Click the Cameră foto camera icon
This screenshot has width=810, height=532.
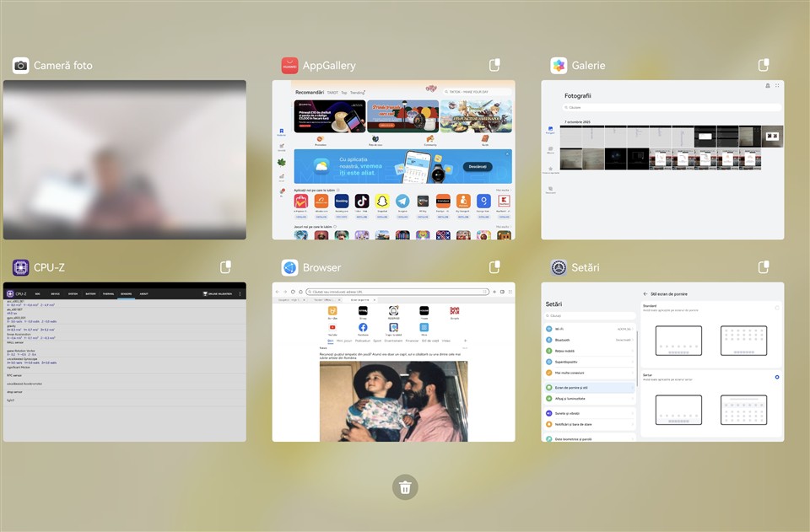coord(21,66)
